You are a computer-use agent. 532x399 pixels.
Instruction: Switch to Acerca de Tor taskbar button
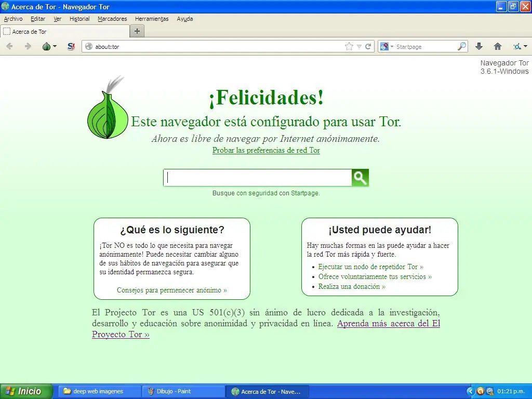(268, 392)
